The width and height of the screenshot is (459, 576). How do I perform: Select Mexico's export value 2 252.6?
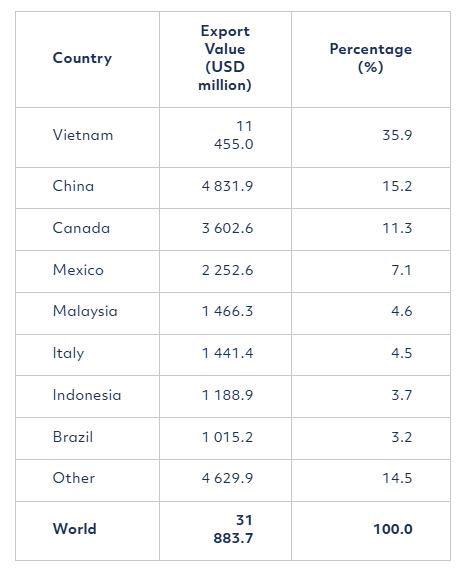(x=227, y=270)
